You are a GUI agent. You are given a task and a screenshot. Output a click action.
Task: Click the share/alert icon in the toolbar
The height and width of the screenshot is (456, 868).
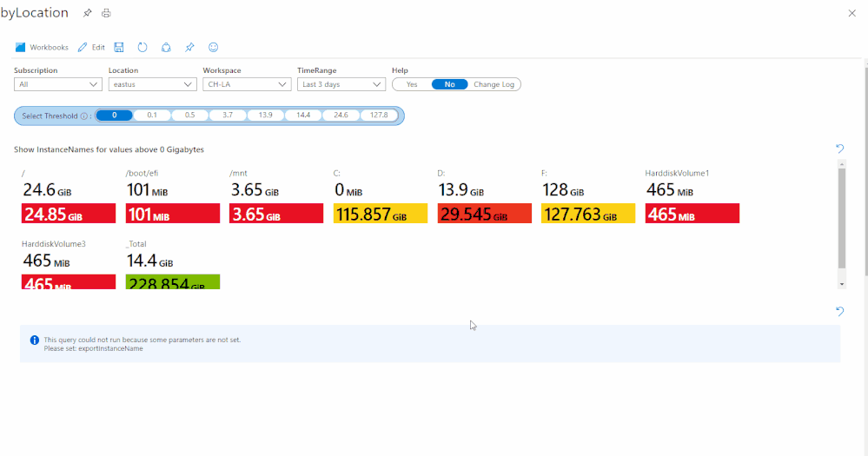(166, 47)
